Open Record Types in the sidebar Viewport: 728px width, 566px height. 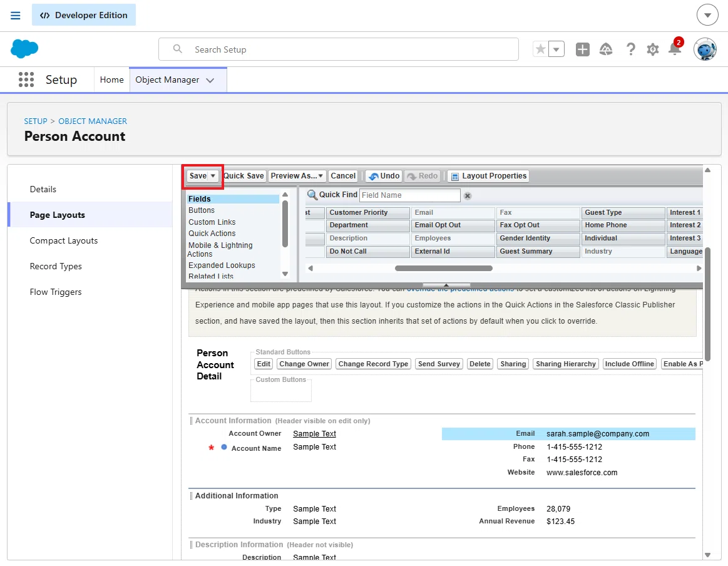point(56,267)
